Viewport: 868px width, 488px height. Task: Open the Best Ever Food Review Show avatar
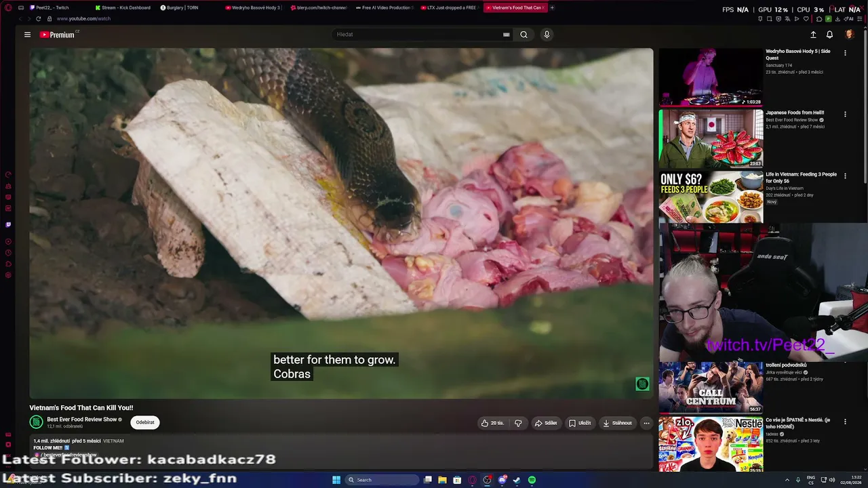coord(36,422)
